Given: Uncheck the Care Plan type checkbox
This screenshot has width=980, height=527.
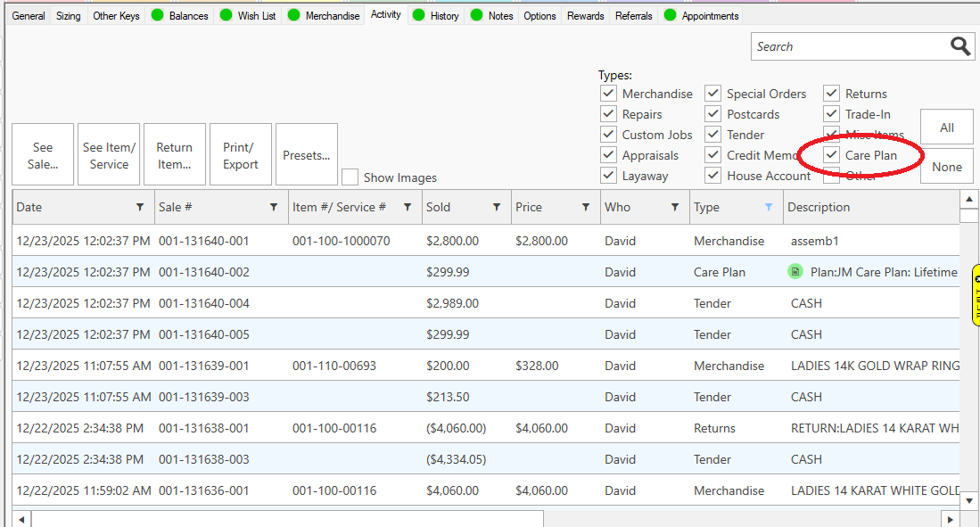Looking at the screenshot, I should tap(831, 155).
